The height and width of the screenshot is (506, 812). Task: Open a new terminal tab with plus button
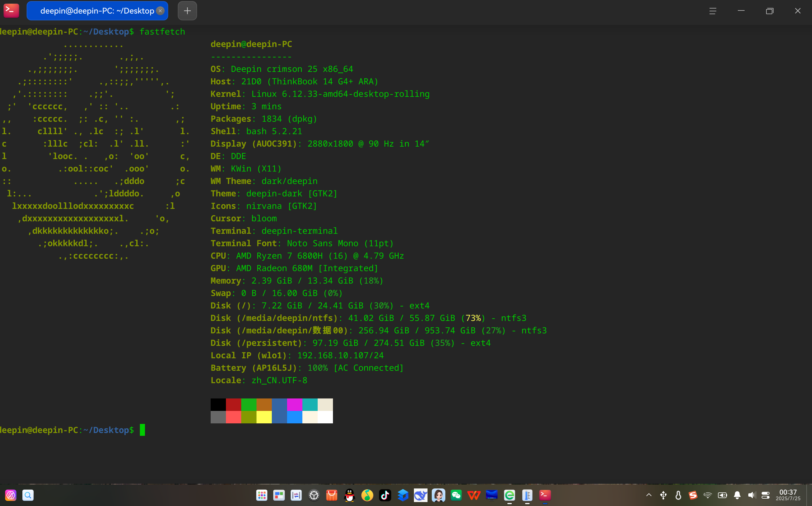[187, 11]
